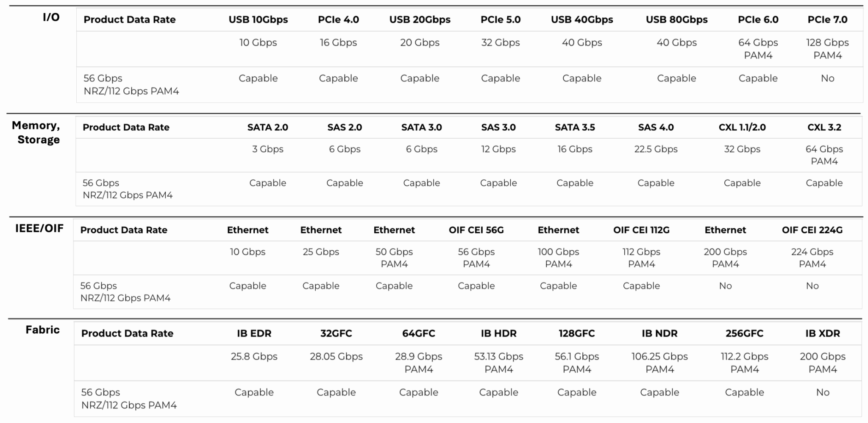This screenshot has width=868, height=423.
Task: Click the SAS 4.0 column header
Action: 656,127
